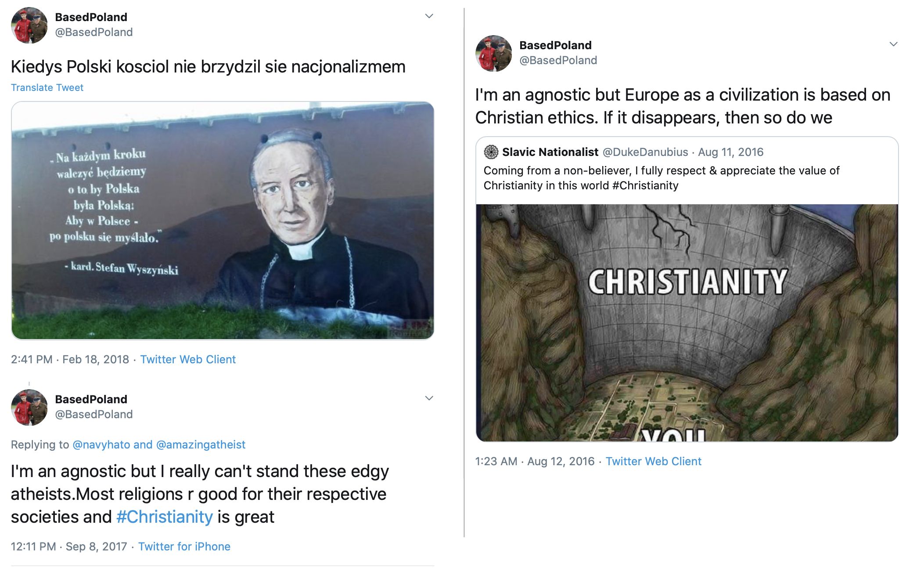Image resolution: width=924 pixels, height=568 pixels.
Task: Open the @amazingatheist mention link
Action: point(201,445)
